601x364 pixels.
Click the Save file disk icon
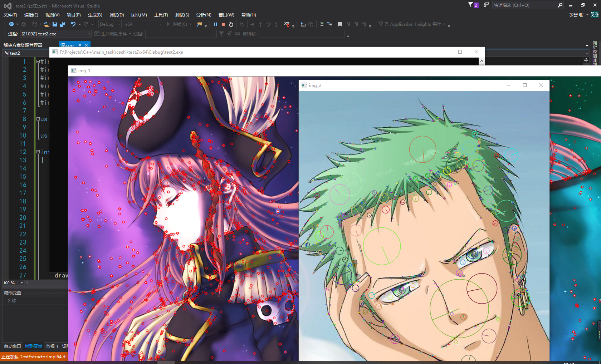click(x=55, y=24)
